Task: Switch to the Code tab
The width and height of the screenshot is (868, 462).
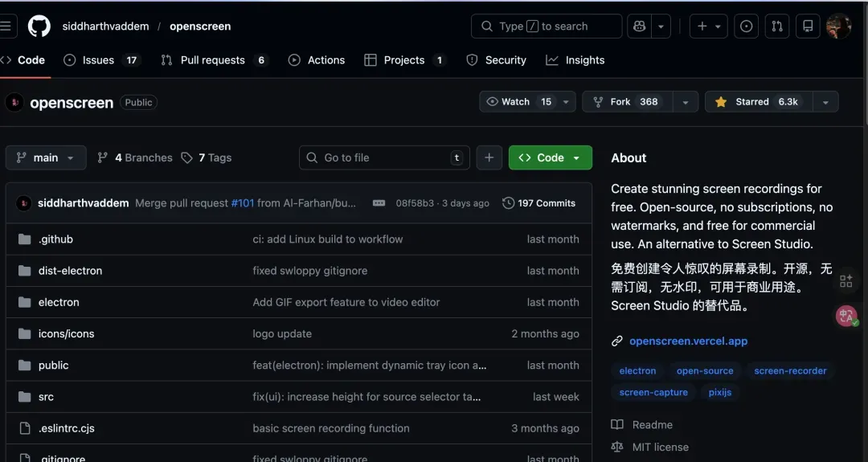Action: [24, 59]
